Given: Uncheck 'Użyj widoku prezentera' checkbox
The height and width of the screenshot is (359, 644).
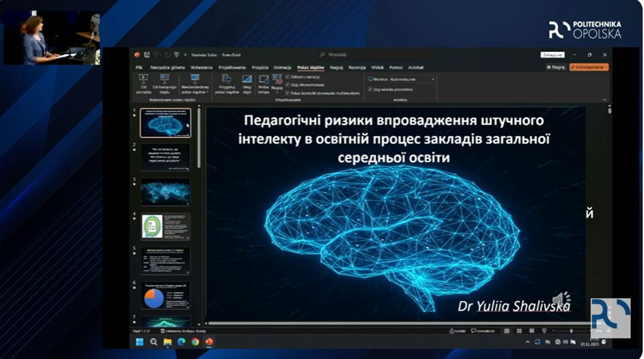Looking at the screenshot, I should pyautogui.click(x=370, y=89).
